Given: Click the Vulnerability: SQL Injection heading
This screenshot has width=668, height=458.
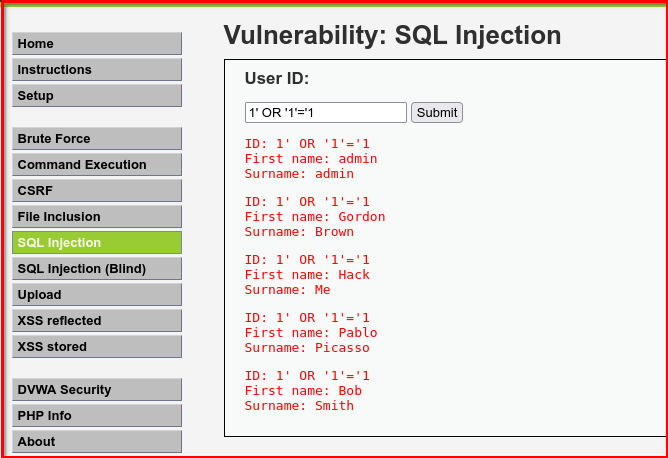Looking at the screenshot, I should 392,35.
